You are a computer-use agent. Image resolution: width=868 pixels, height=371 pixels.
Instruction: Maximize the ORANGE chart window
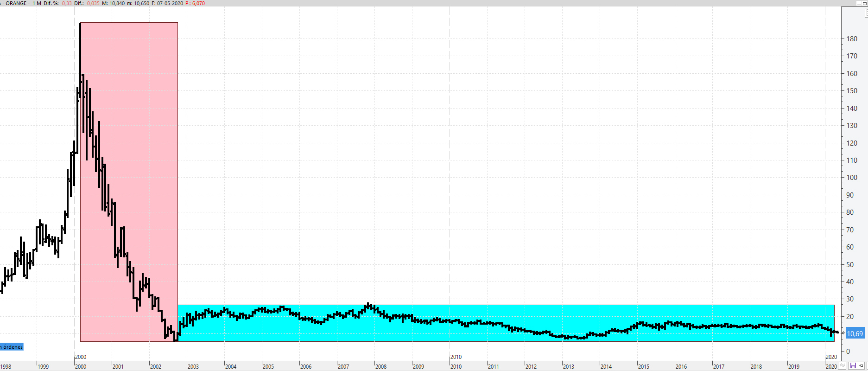click(x=865, y=3)
